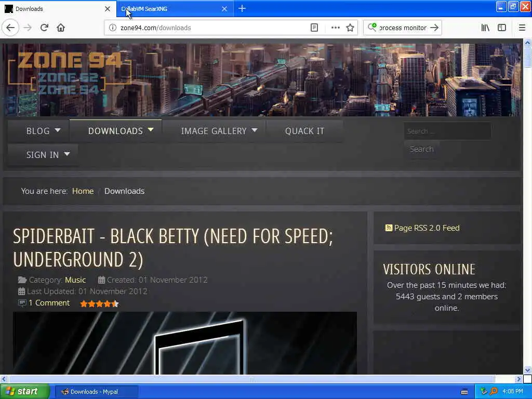Open the Music category link
Image resolution: width=532 pixels, height=399 pixels.
pos(75,280)
